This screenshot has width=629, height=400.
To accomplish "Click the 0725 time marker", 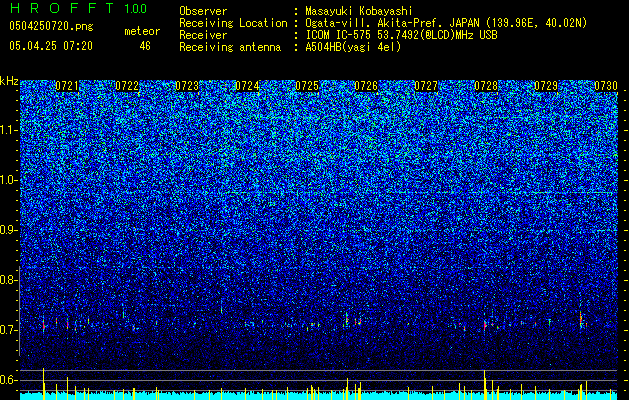I will point(307,86).
